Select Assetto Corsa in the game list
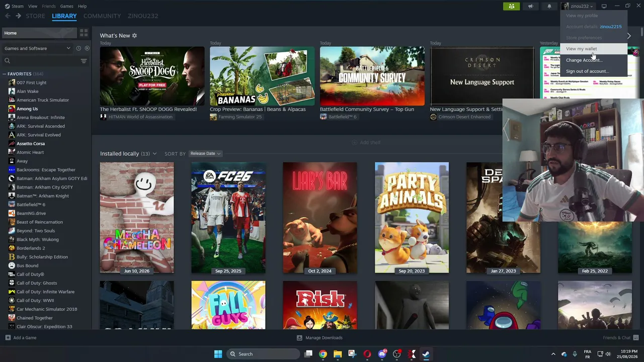Screen dimensions: 644x362 click(x=31, y=143)
